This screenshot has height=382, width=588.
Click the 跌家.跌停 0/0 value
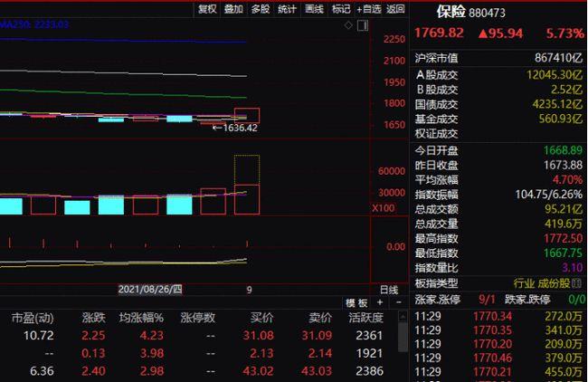(x=576, y=300)
